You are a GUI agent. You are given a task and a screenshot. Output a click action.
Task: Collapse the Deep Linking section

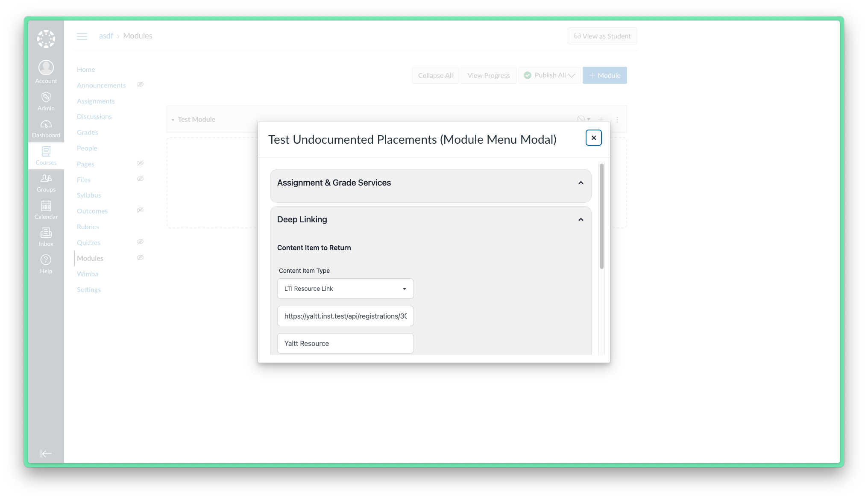(581, 219)
